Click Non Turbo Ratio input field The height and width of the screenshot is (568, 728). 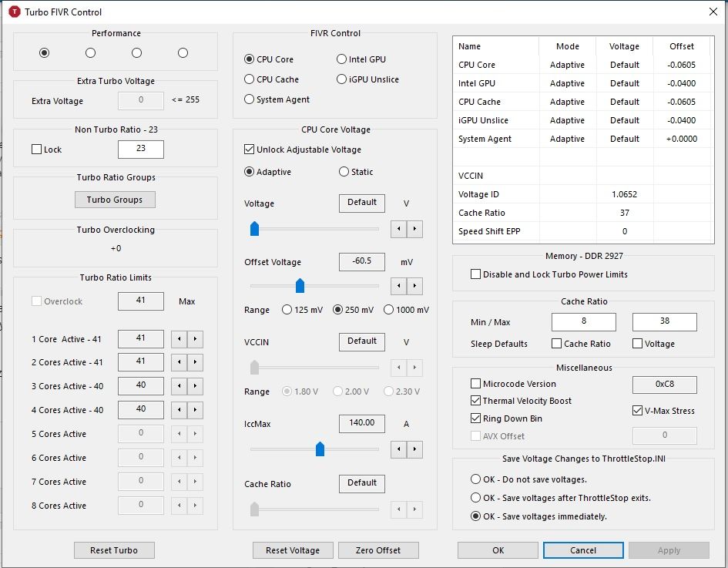141,149
